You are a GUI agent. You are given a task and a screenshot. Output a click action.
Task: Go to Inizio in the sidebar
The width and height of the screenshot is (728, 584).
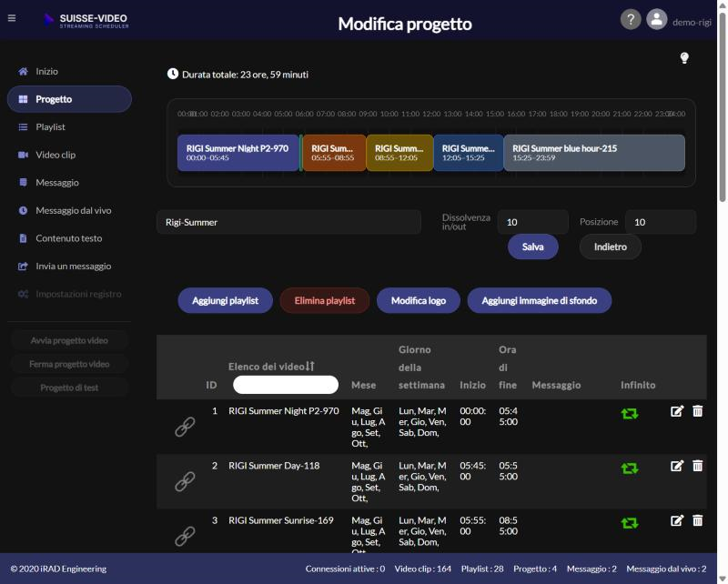click(x=70, y=72)
